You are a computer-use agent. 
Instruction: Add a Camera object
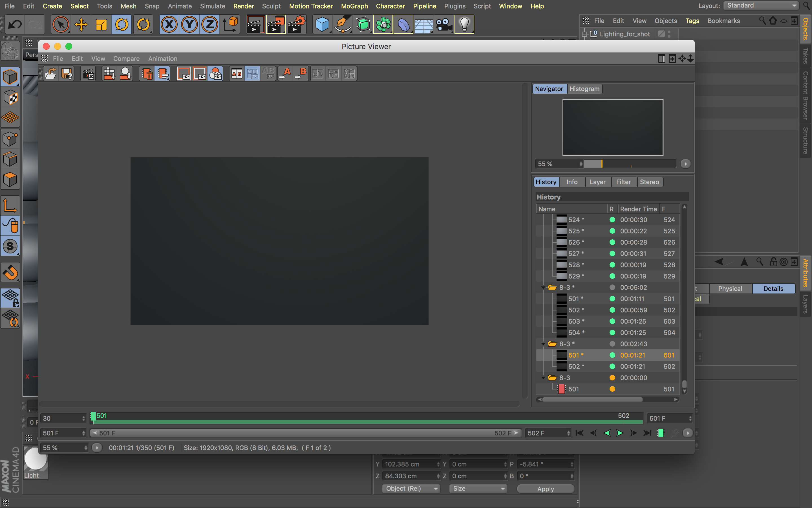pyautogui.click(x=444, y=24)
